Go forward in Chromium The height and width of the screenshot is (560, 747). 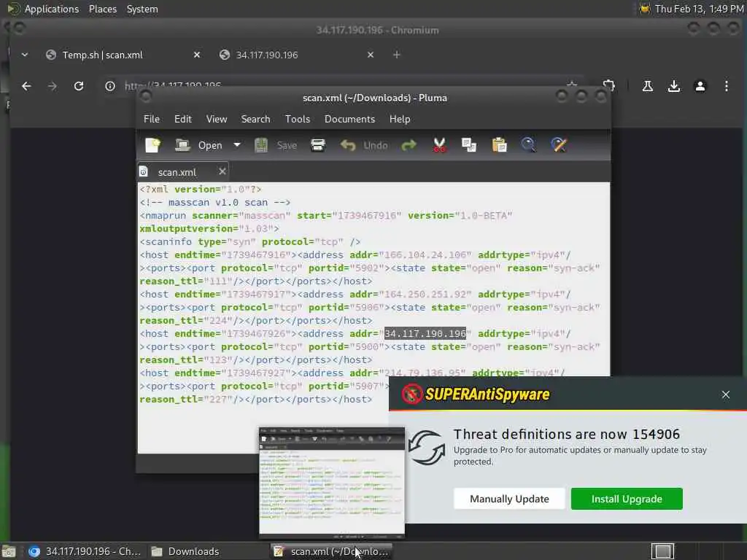click(53, 86)
